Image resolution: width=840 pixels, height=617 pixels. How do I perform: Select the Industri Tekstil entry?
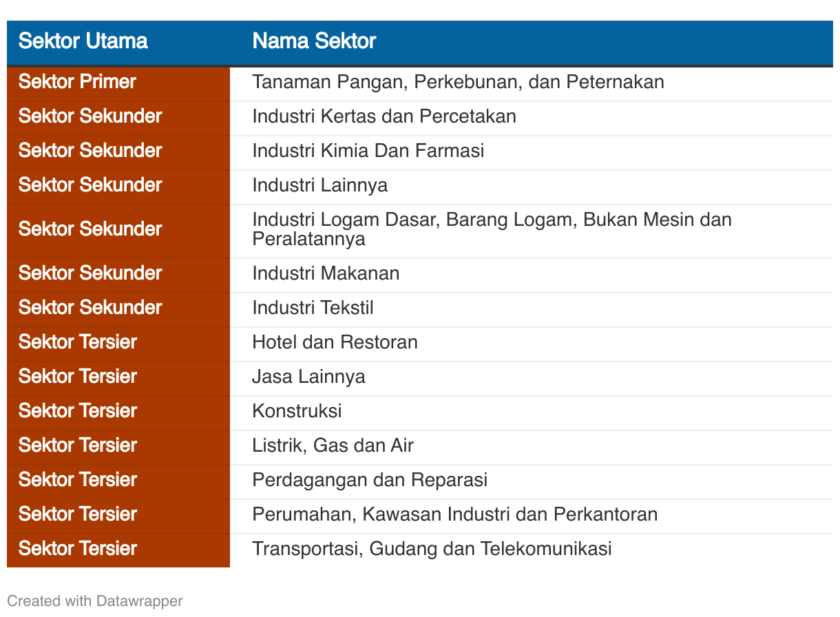(313, 308)
